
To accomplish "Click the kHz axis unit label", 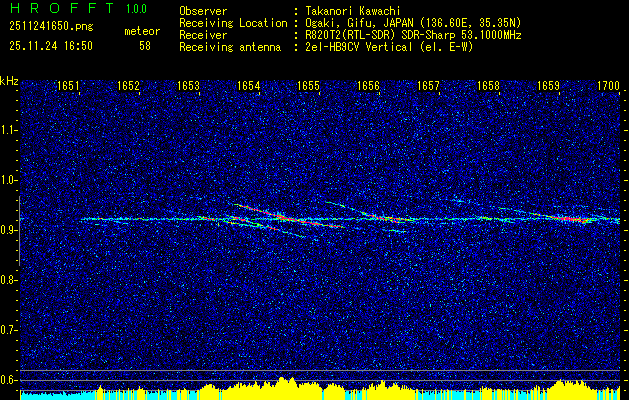I will coord(9,81).
